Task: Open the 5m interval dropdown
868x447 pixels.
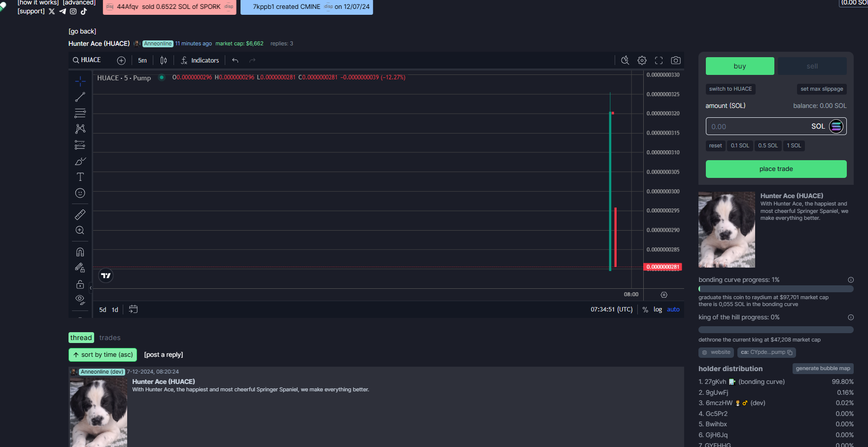Action: pos(142,60)
